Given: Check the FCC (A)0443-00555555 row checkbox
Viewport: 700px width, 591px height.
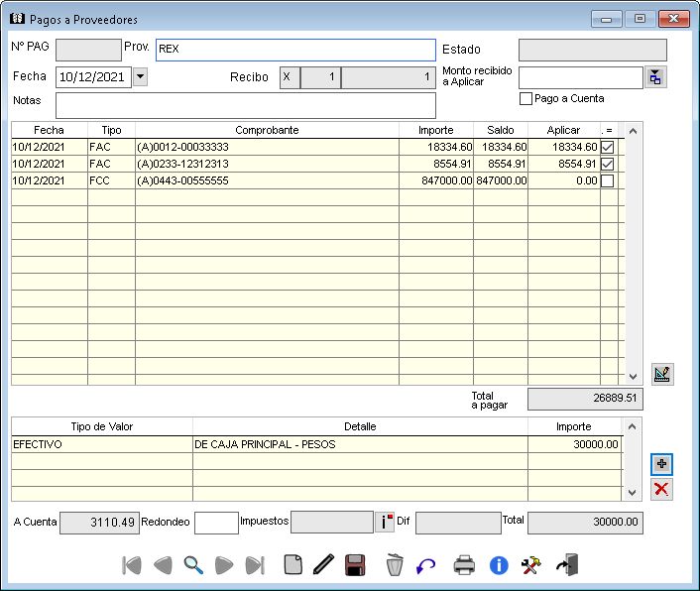Looking at the screenshot, I should [608, 180].
